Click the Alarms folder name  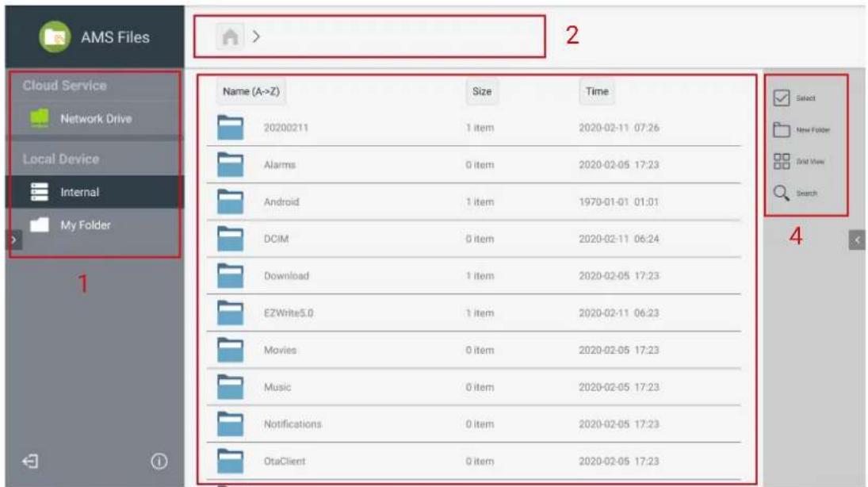[x=280, y=164]
